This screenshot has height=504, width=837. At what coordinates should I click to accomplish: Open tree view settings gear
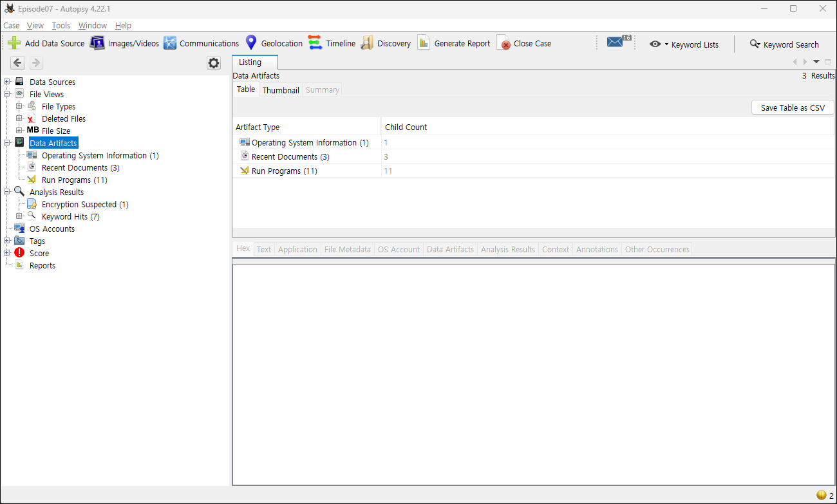(x=214, y=63)
